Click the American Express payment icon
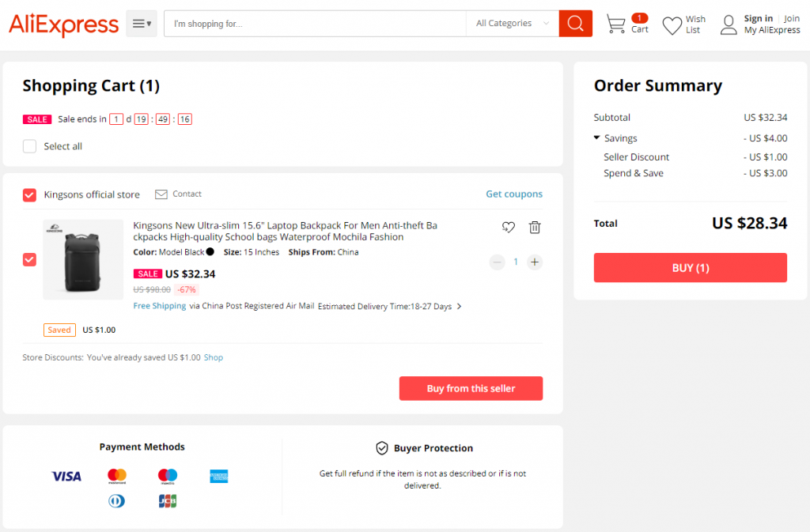 click(219, 476)
